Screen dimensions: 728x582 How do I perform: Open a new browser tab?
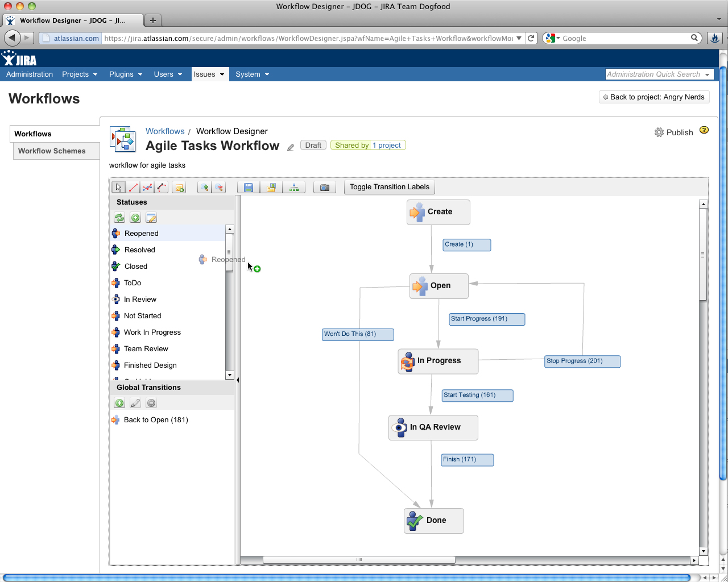coord(152,20)
